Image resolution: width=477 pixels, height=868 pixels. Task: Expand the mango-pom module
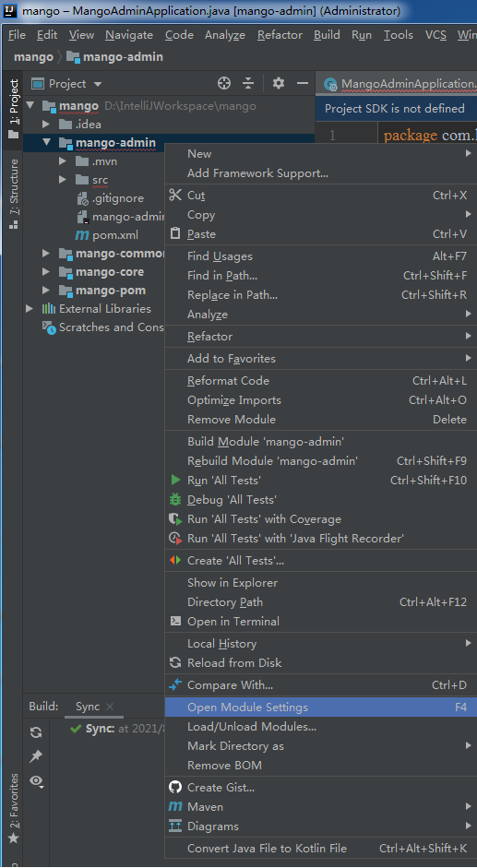pos(46,290)
